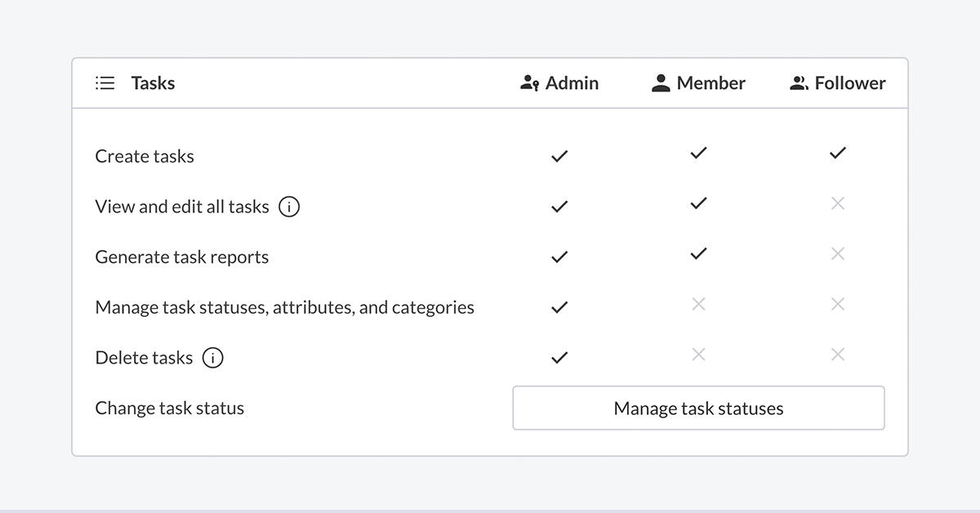This screenshot has height=513, width=980.
Task: Open the info icon beside Delete tasks
Action: (212, 357)
